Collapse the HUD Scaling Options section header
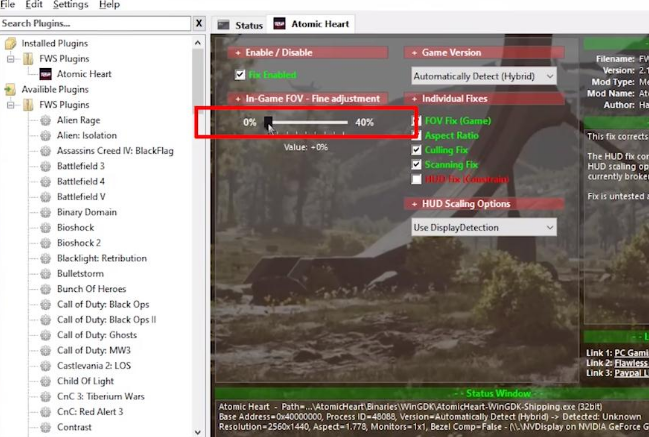649x437 pixels. (x=484, y=204)
